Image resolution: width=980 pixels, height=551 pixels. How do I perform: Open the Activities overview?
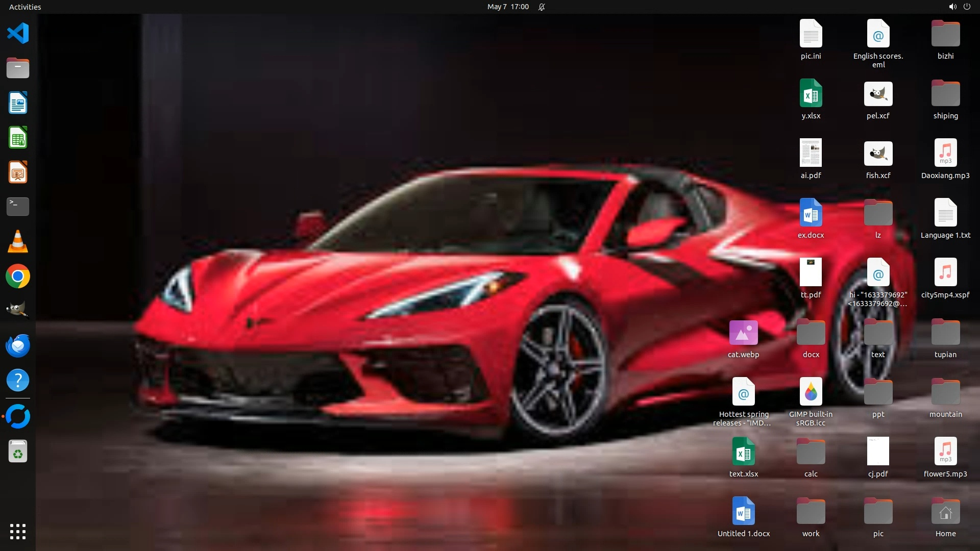25,7
